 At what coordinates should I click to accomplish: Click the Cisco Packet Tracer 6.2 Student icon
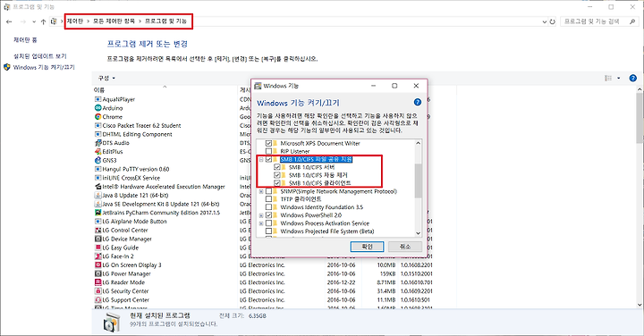[x=97, y=125]
